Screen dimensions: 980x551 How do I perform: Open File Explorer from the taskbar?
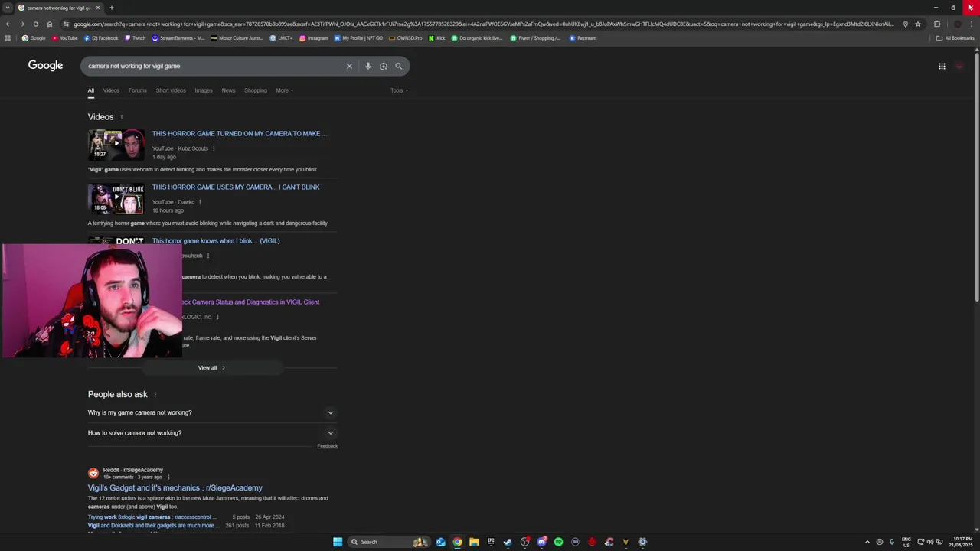point(474,542)
